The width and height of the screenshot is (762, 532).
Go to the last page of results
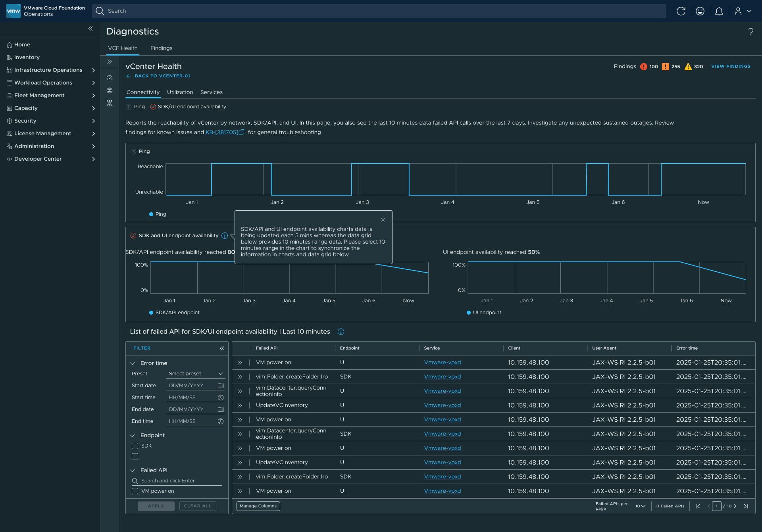[x=746, y=506]
